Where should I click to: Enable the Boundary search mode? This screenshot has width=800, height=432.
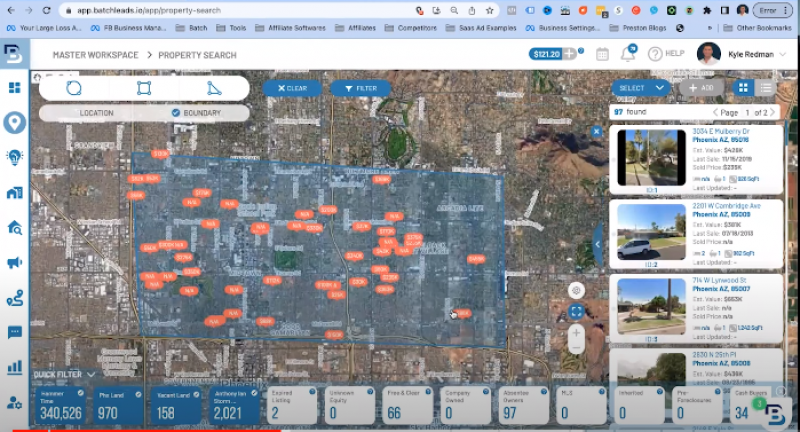click(196, 113)
